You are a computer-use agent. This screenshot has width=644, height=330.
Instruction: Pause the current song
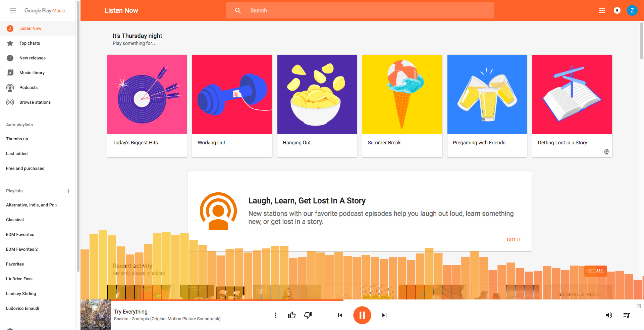click(362, 315)
